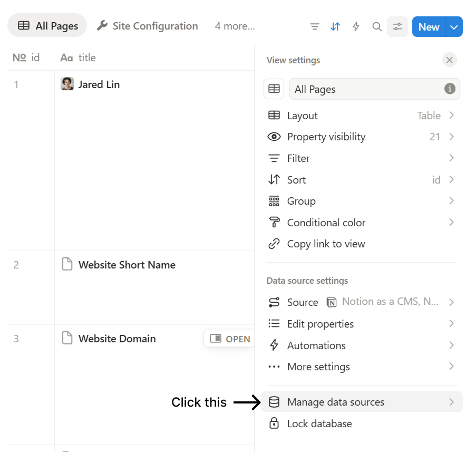Switch to Site Configuration tab
This screenshot has height=452, width=476.
click(148, 26)
